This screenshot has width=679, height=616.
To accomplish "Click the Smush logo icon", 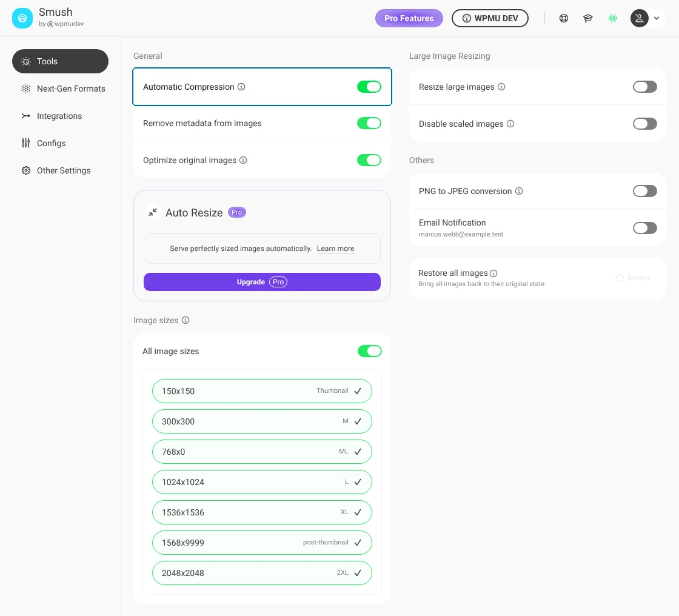I will point(22,18).
